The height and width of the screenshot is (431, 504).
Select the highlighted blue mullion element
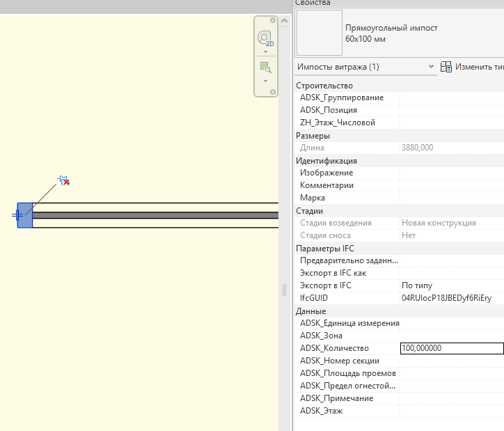tap(25, 215)
